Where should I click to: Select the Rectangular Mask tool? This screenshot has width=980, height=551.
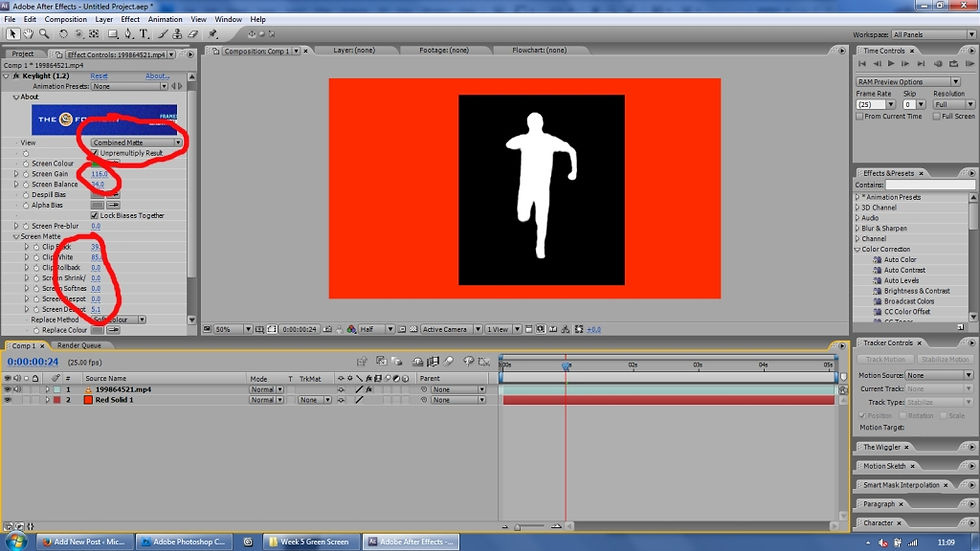click(x=112, y=34)
